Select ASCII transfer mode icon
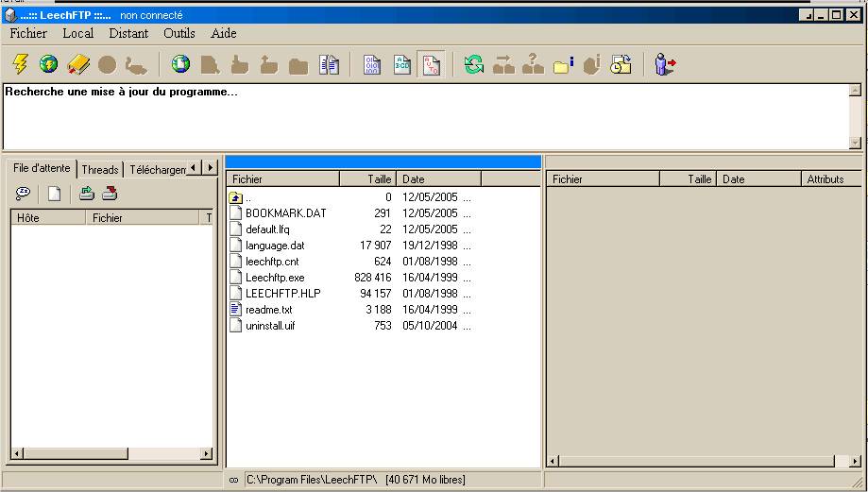This screenshot has height=492, width=868. (402, 65)
